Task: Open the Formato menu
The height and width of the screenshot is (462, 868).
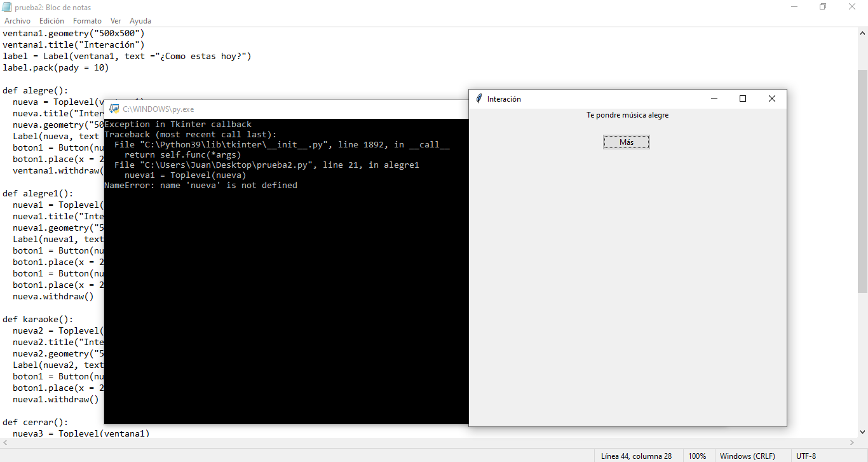Action: click(87, 21)
